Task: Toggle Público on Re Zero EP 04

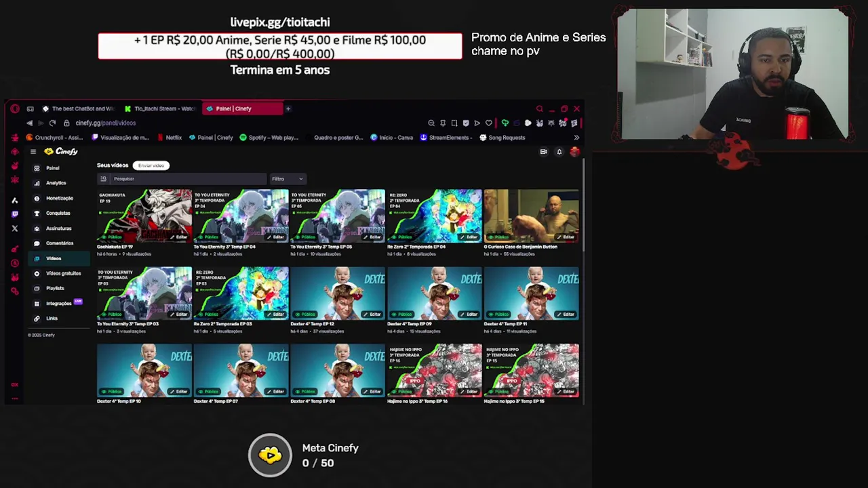Action: [401, 237]
